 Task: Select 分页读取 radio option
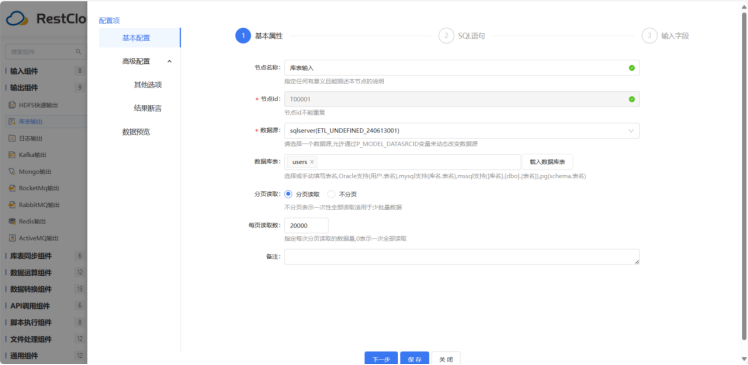288,194
